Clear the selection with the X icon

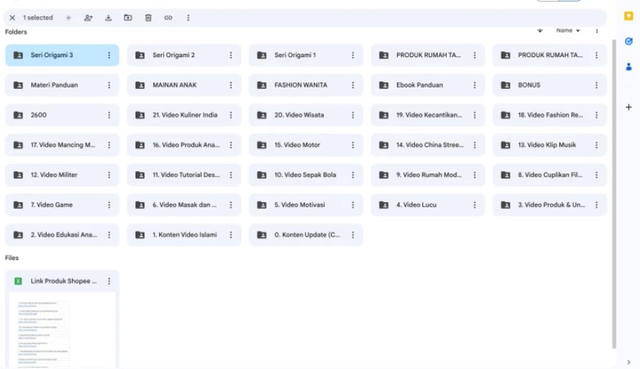(12, 18)
